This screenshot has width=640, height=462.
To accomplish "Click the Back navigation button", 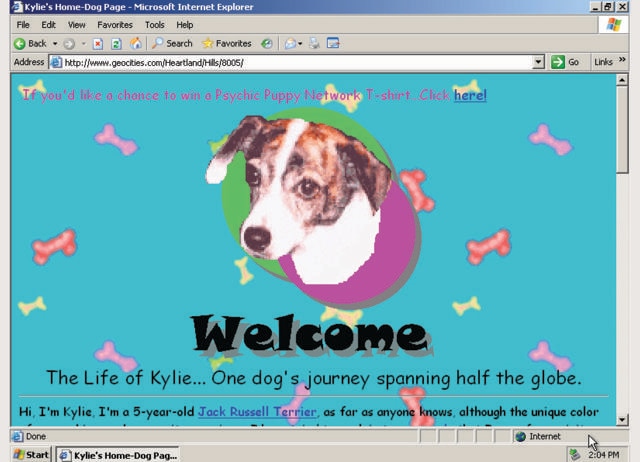I will click(30, 44).
